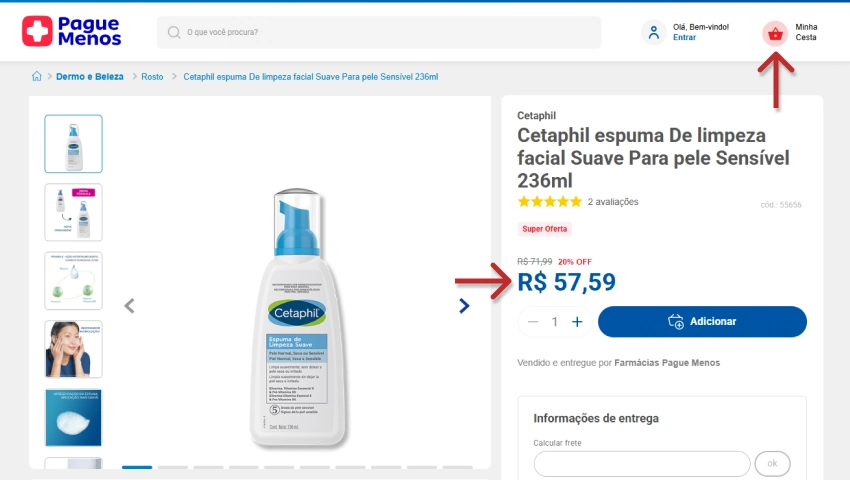This screenshot has width=850, height=480.
Task: Increase quantity with plus icon
Action: click(x=577, y=322)
